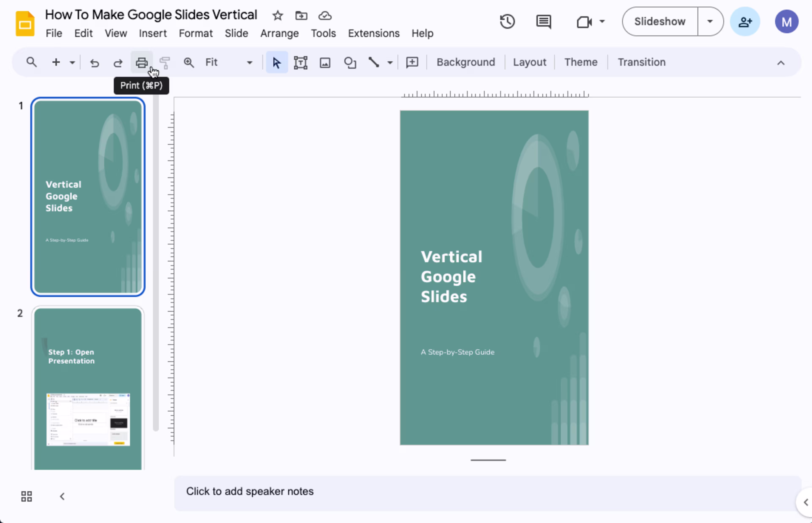Open the Format menu
812x523 pixels.
(x=196, y=33)
